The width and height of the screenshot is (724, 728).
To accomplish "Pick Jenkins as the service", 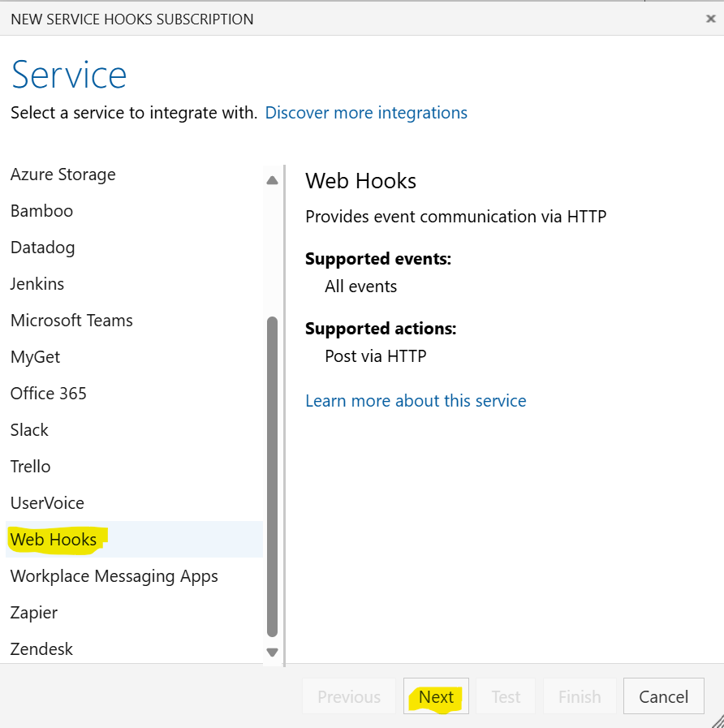I will tap(37, 284).
